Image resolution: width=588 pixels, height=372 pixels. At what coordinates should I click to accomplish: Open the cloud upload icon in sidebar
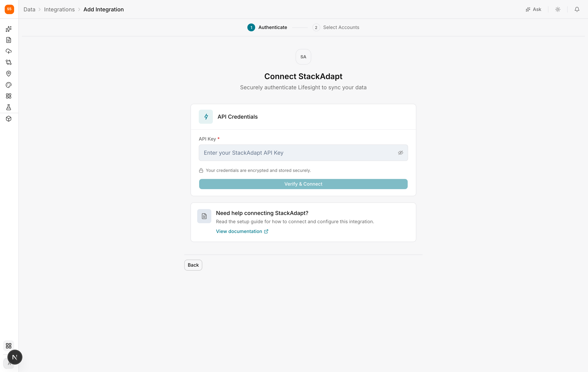coord(9,51)
